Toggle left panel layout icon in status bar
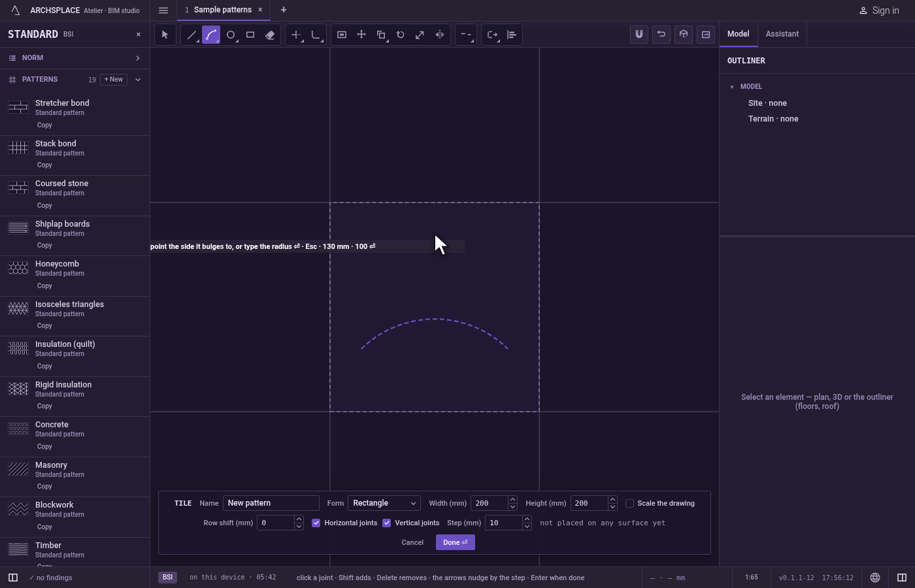The height and width of the screenshot is (588, 915). pyautogui.click(x=13, y=578)
